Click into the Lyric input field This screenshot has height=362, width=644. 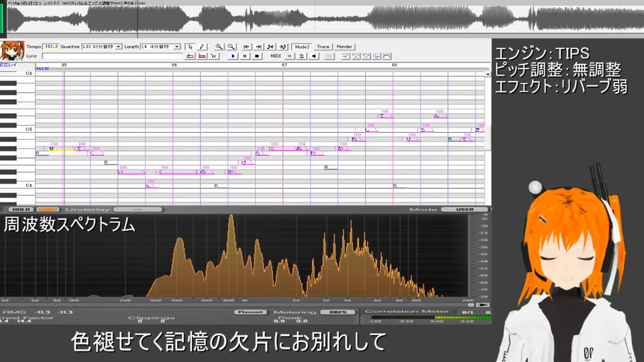pos(112,56)
